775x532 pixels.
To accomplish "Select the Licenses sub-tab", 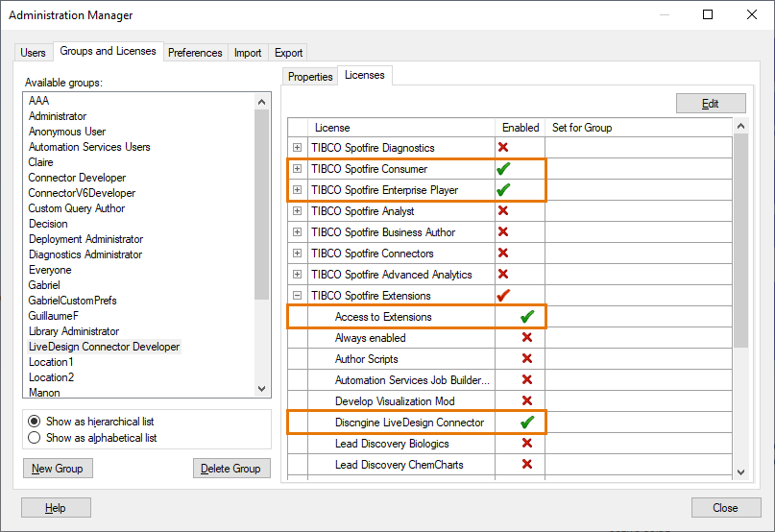I will click(x=365, y=75).
